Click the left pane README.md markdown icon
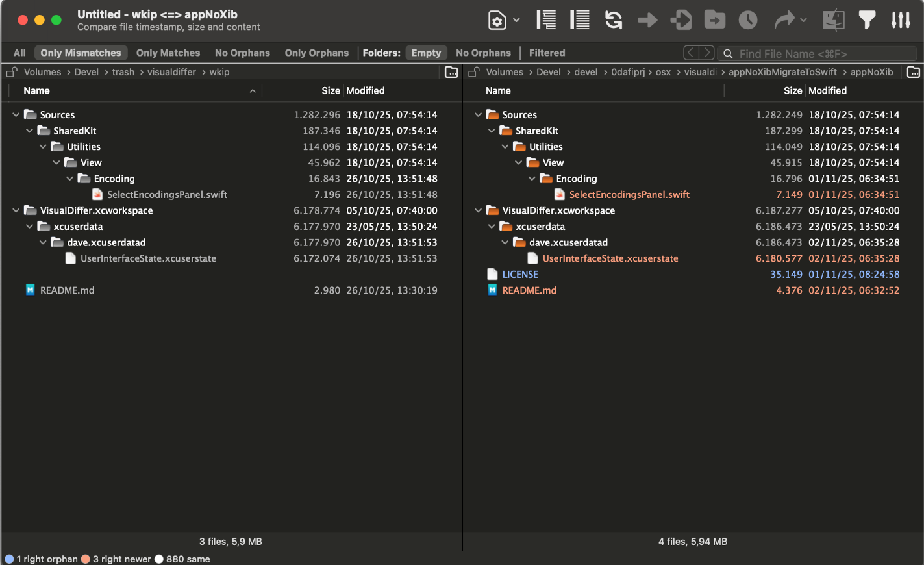This screenshot has width=924, height=565. click(x=30, y=290)
